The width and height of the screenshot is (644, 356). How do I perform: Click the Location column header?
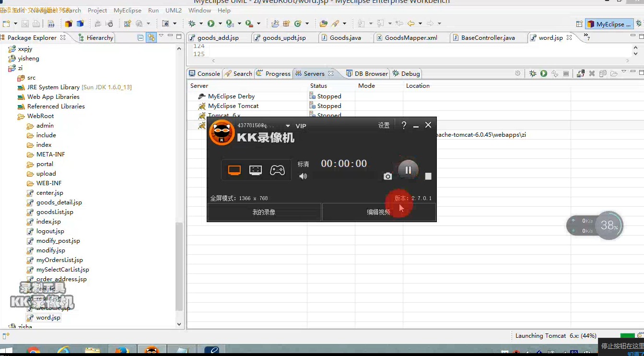tap(418, 86)
